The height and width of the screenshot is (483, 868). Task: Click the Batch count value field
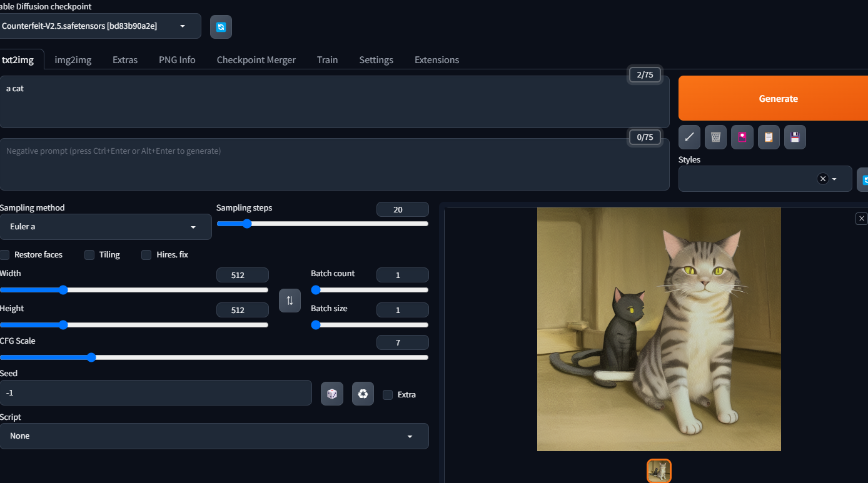(403, 275)
